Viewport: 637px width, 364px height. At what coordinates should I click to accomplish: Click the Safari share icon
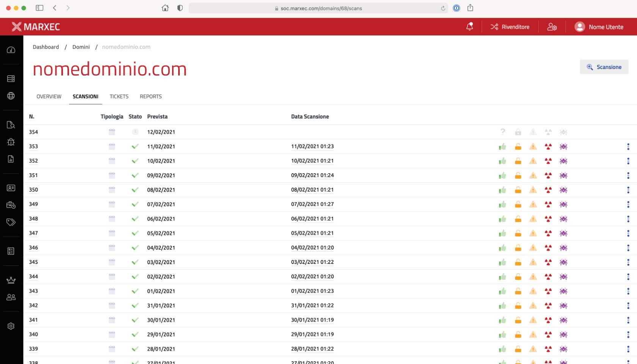[470, 8]
